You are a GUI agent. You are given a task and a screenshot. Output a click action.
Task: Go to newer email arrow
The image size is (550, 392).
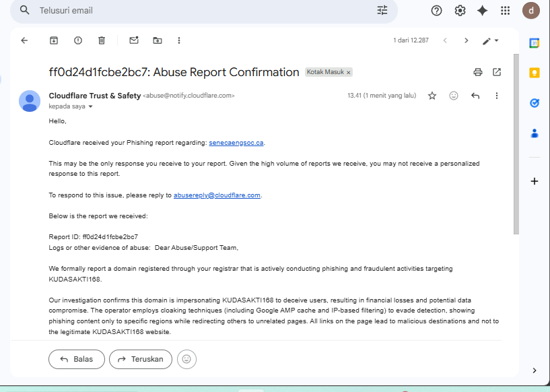[x=445, y=40]
